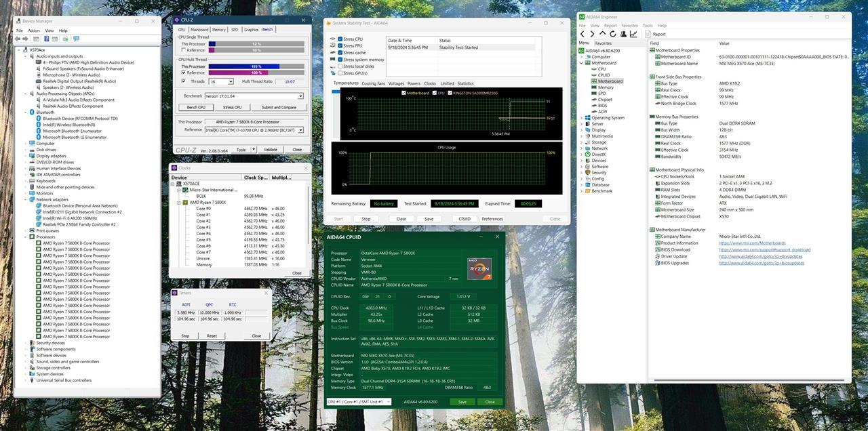Open CPU core selector dropdown in CPUID

pyautogui.click(x=358, y=402)
